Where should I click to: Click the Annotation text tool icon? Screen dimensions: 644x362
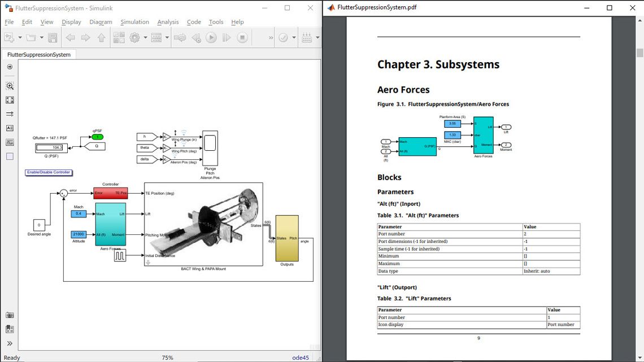click(x=10, y=128)
